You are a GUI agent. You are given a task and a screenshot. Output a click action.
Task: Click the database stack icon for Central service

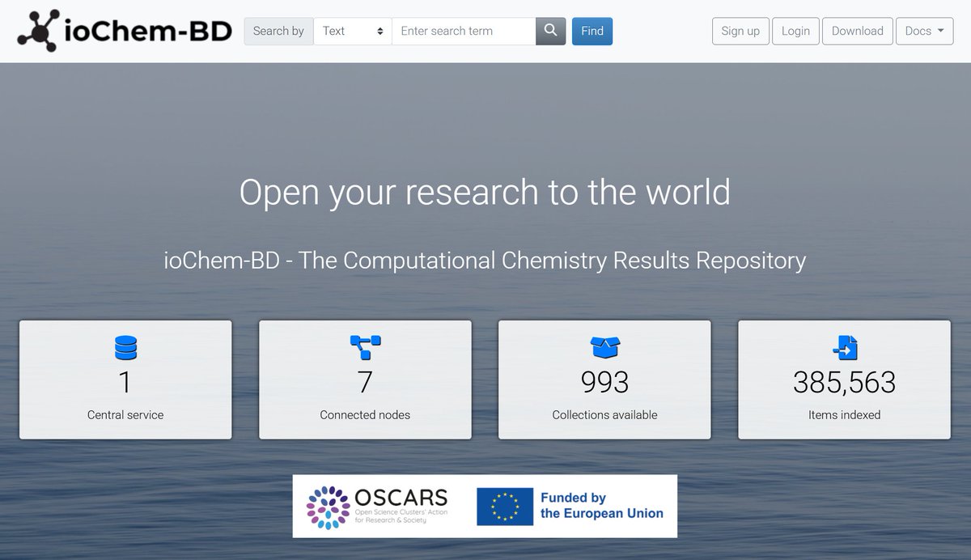tap(125, 347)
